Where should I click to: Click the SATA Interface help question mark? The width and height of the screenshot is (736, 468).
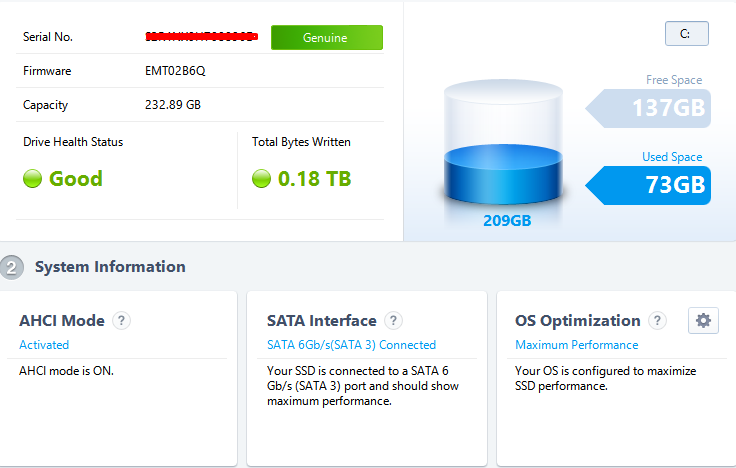pos(394,321)
